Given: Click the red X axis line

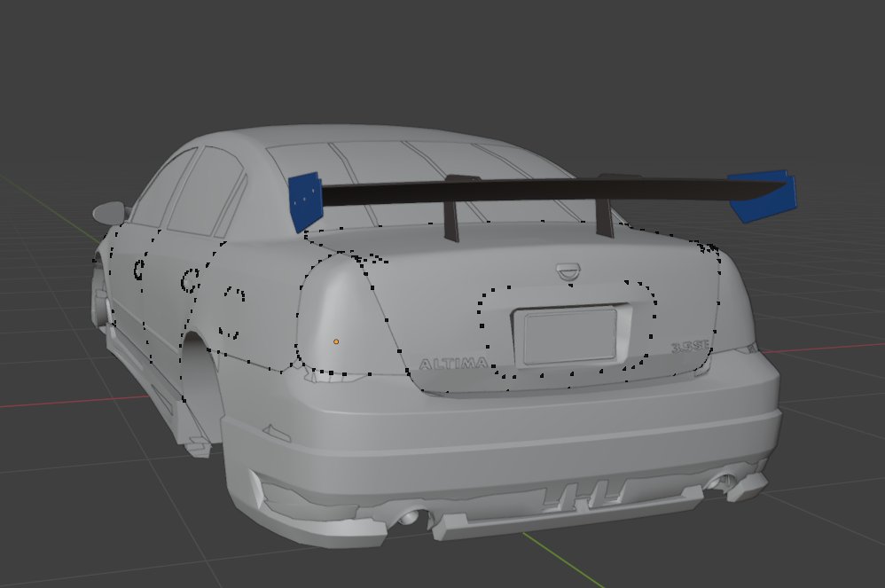Looking at the screenshot, I should (x=74, y=401).
